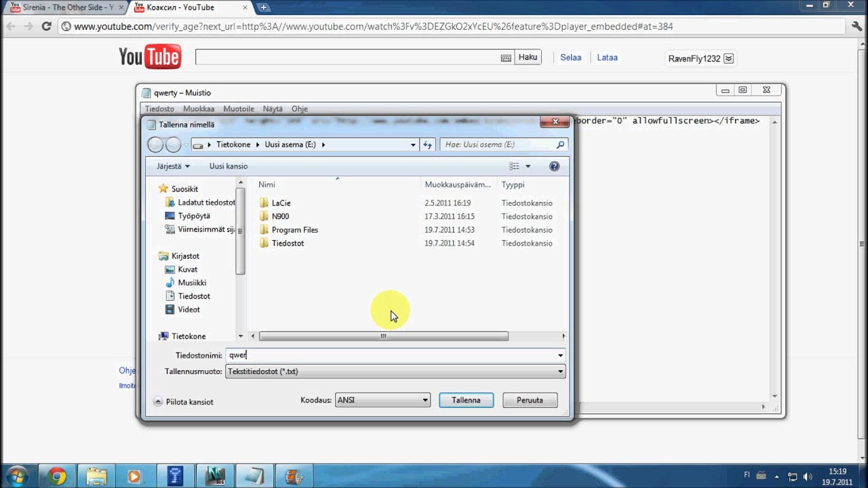Screen dimensions: 868x488
Task: Open the LaCie folder
Action: [281, 203]
